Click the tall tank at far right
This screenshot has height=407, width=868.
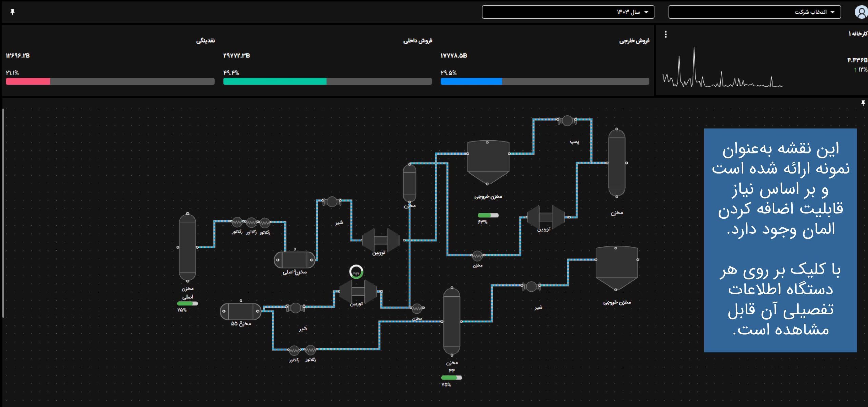616,163
